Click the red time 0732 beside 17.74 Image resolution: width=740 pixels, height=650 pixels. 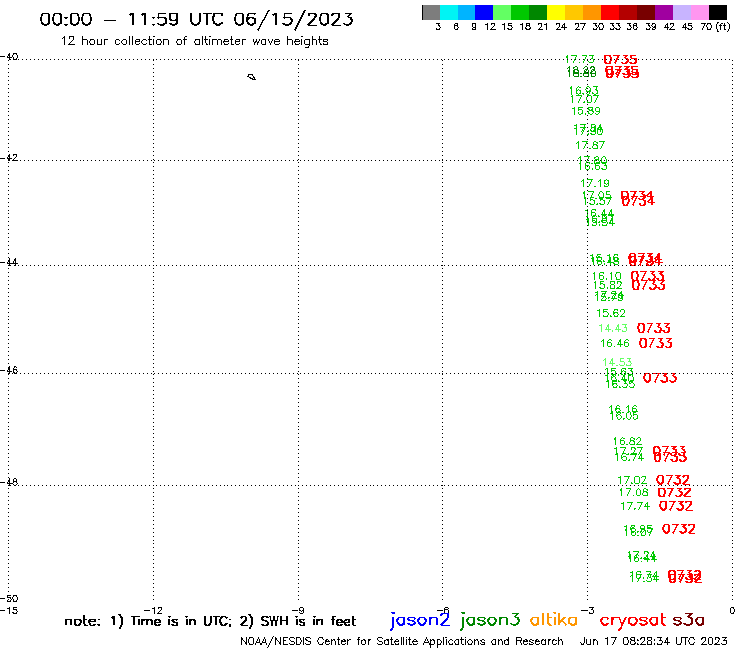(676, 506)
